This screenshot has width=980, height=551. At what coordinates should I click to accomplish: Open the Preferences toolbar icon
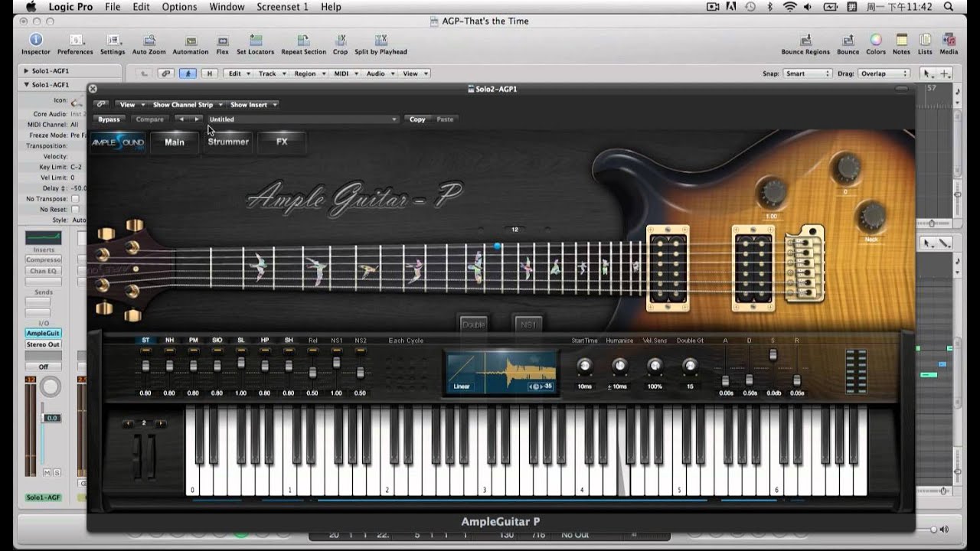[75, 44]
